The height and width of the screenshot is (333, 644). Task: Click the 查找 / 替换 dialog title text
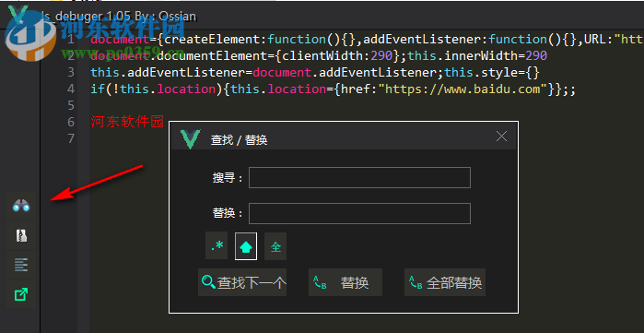coord(239,140)
